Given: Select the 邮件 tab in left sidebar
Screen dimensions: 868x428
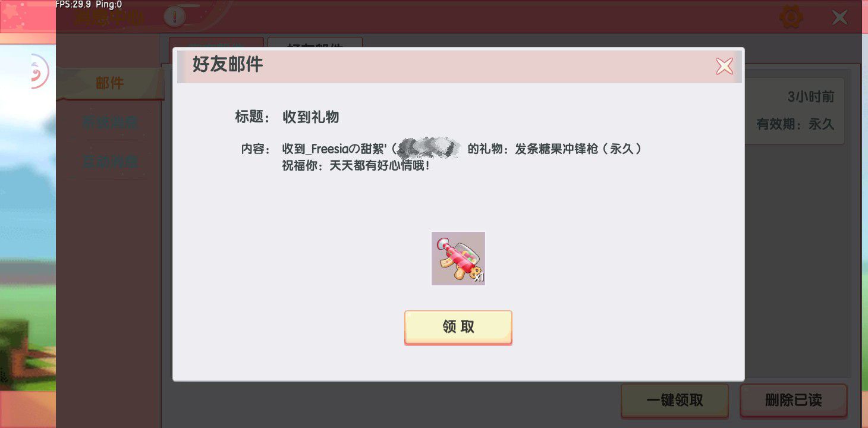Looking at the screenshot, I should tap(110, 83).
